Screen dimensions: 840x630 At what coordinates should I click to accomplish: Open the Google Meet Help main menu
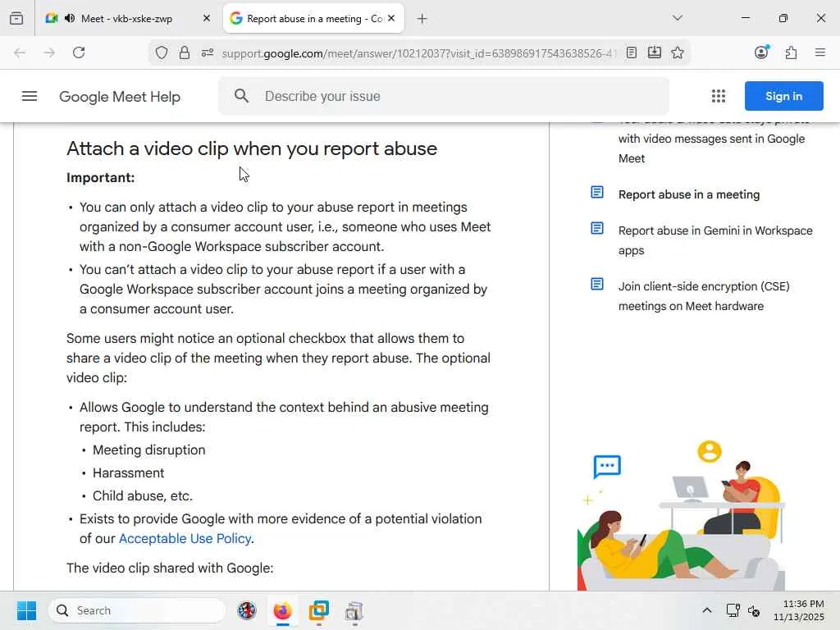coord(30,97)
